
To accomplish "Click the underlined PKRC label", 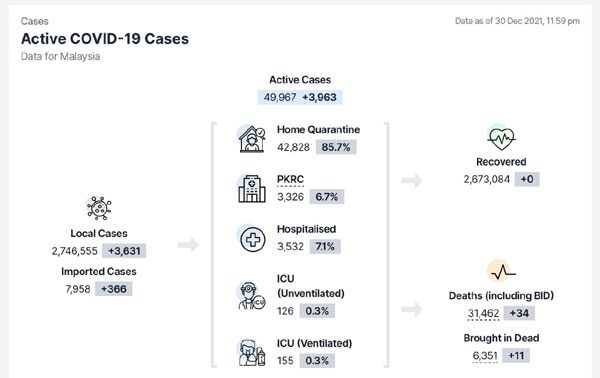I will point(290,179).
